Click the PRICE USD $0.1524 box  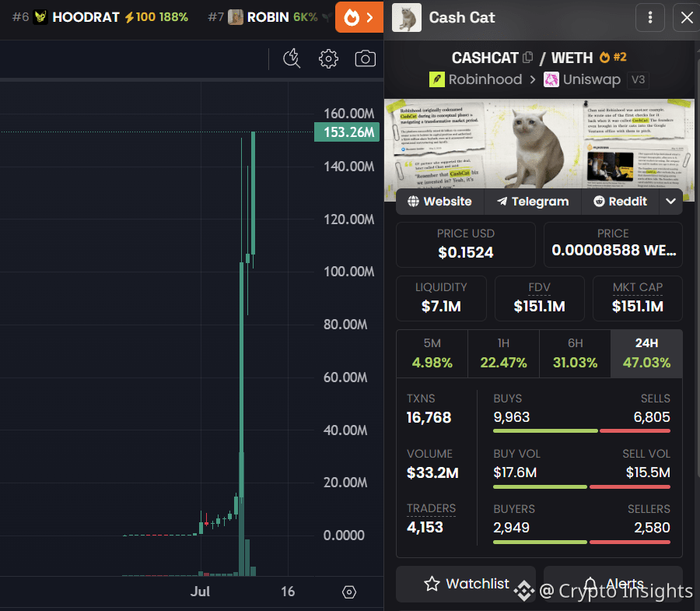(x=466, y=244)
